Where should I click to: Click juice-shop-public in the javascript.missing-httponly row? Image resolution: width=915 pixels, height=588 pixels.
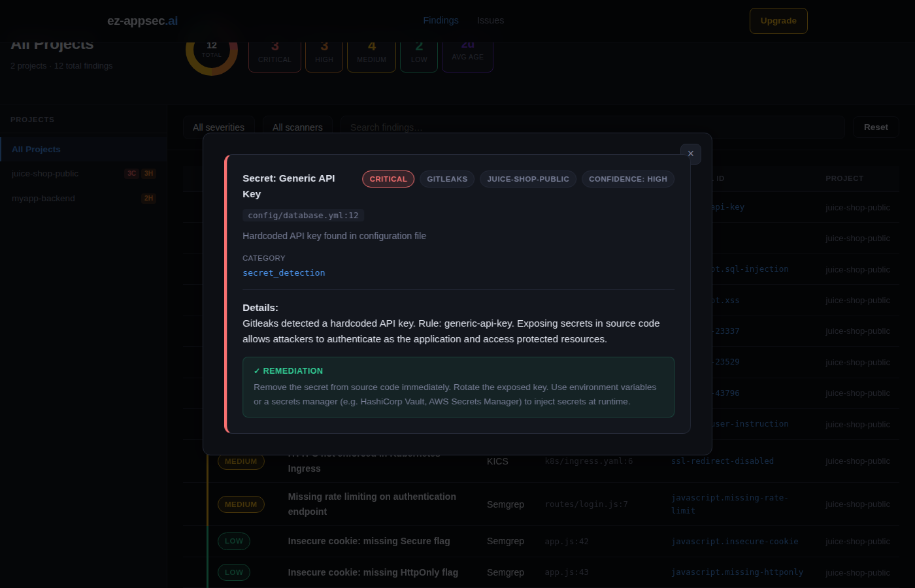pyautogui.click(x=857, y=573)
